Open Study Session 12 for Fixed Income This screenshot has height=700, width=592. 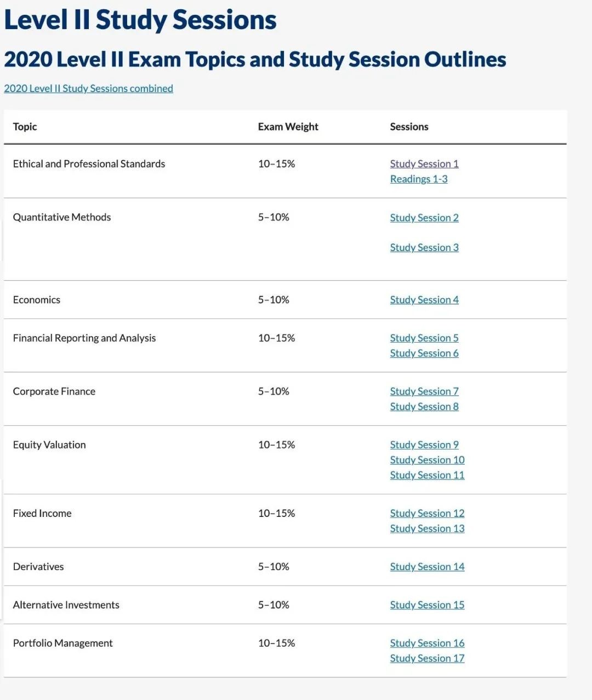(427, 514)
